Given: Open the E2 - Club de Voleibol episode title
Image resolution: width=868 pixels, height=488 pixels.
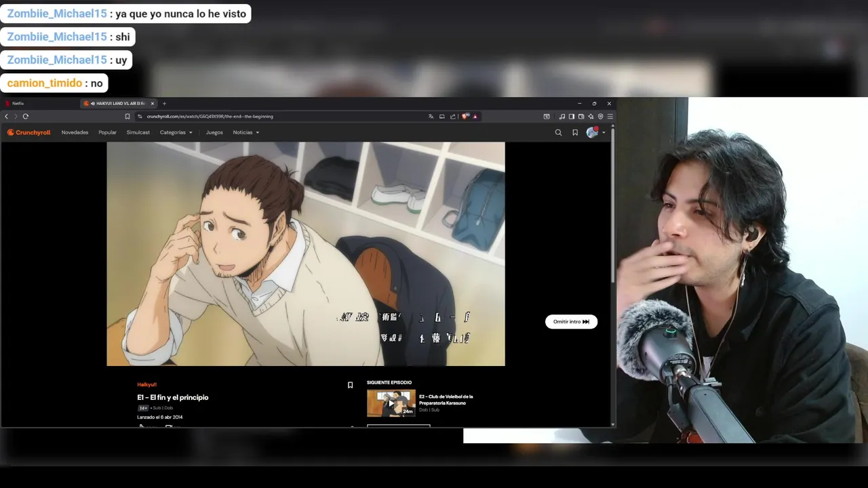Looking at the screenshot, I should [x=446, y=400].
